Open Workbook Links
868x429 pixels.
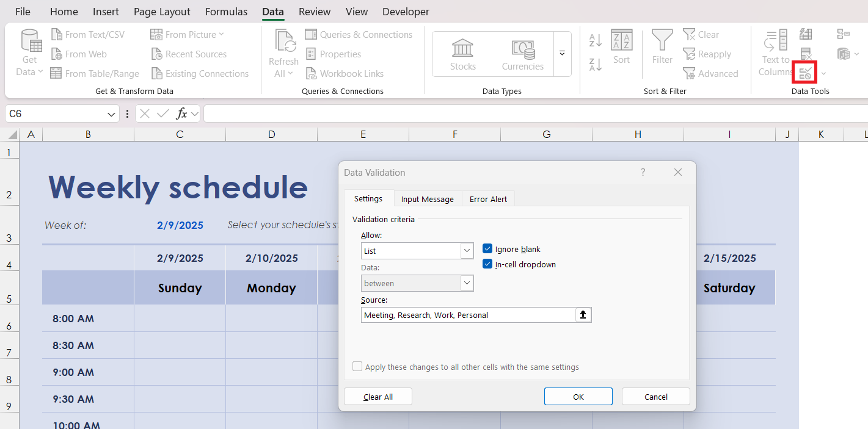[345, 74]
